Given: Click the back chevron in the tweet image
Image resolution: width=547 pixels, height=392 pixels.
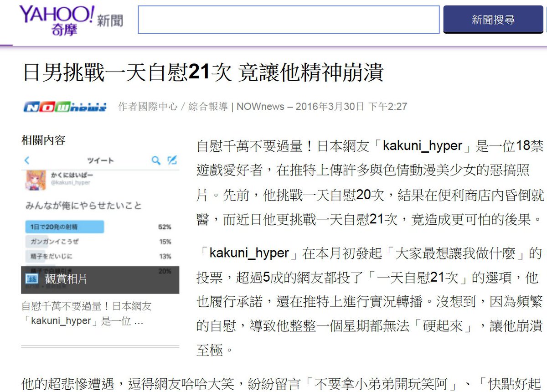Looking at the screenshot, I should (x=27, y=160).
